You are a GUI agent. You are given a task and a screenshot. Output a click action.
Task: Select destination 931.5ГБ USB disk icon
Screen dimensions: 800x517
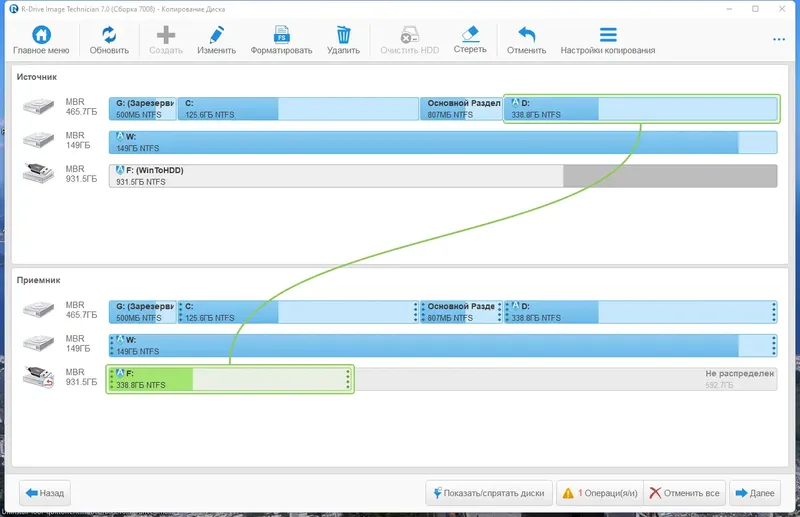[38, 377]
